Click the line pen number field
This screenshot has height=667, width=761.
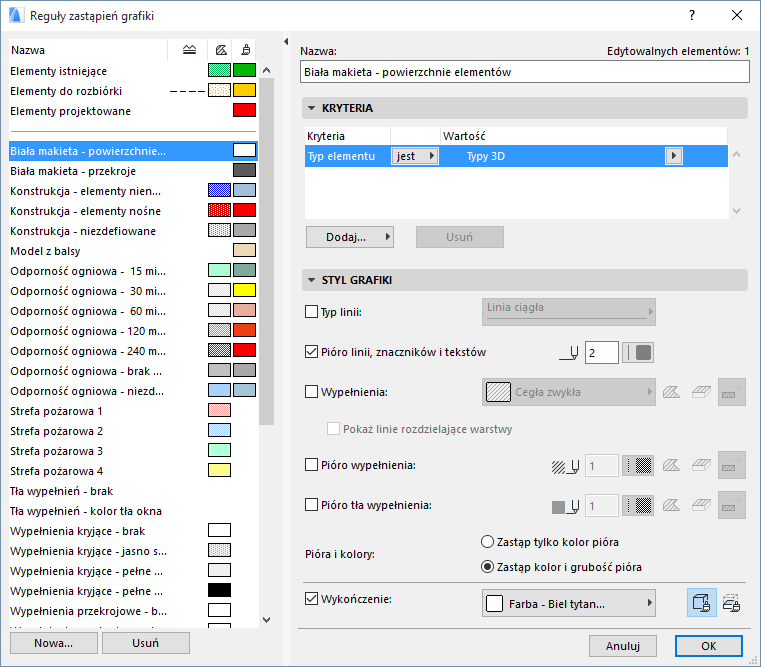click(601, 353)
